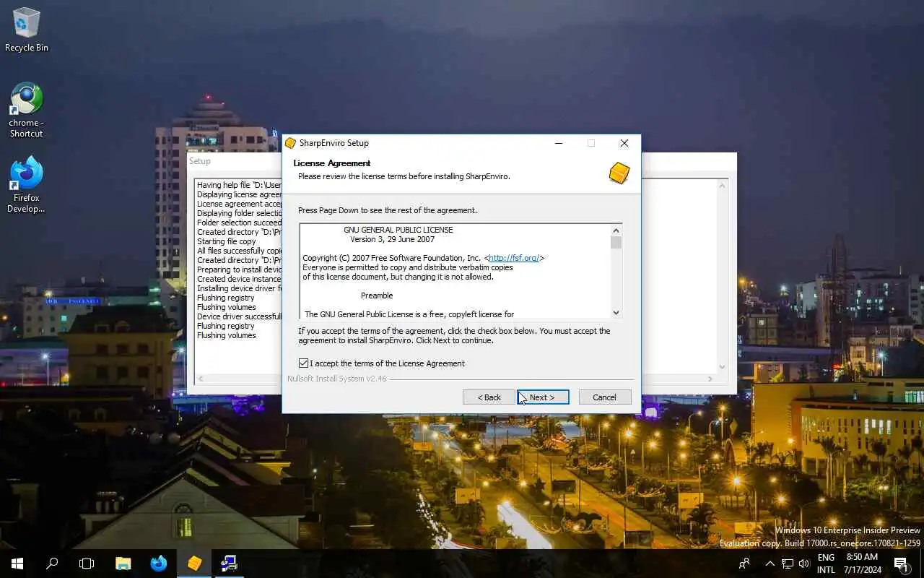Screen dimensions: 924x578
Task: Click the Next > button
Action: (x=543, y=397)
